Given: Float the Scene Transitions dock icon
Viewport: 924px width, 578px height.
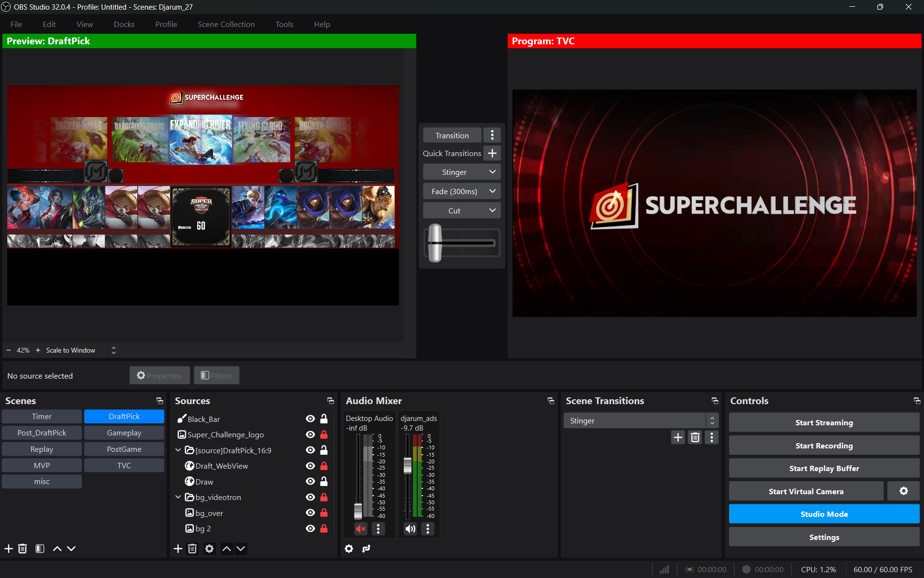Looking at the screenshot, I should [x=715, y=401].
